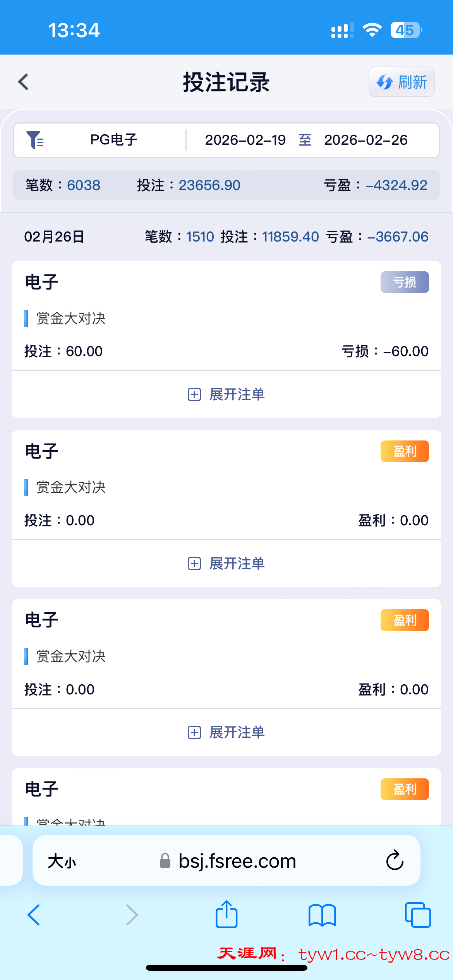Open the Safari share sheet icon
Viewport: 453px width, 980px height.
pyautogui.click(x=226, y=914)
